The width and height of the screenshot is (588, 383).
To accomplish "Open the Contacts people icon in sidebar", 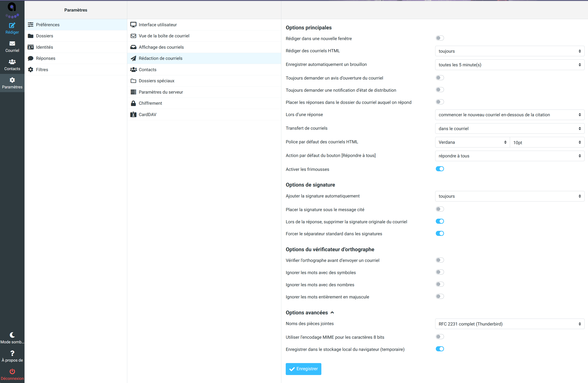I will (12, 62).
